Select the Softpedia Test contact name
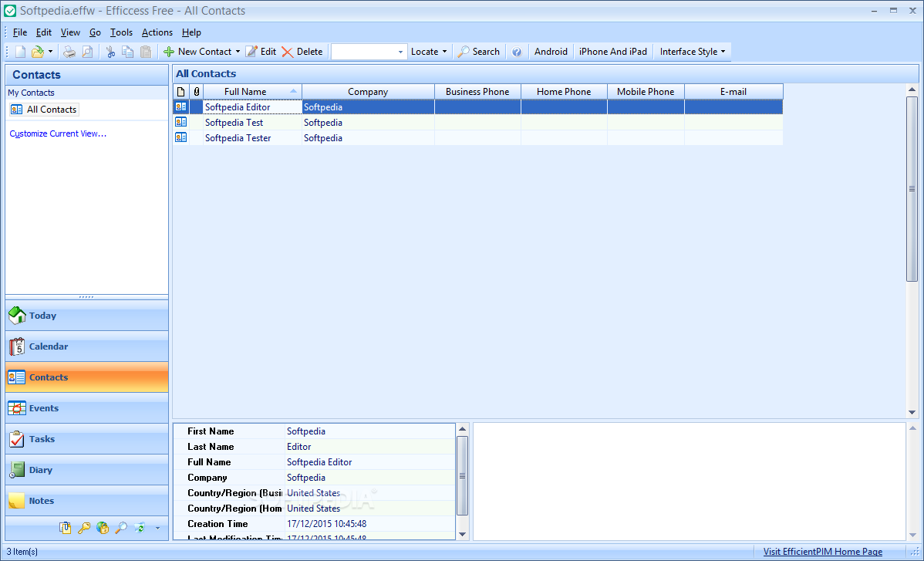Screen dimensions: 924x561 (234, 123)
